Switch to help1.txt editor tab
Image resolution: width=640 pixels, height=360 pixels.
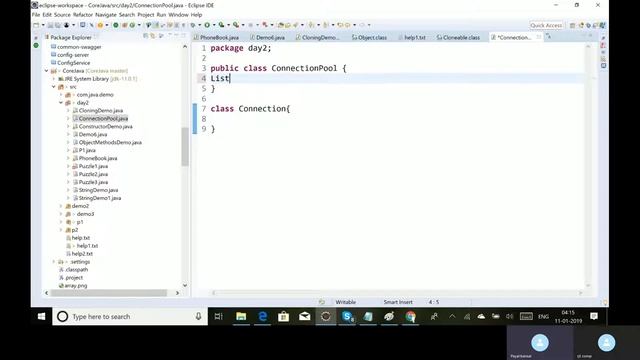point(412,37)
